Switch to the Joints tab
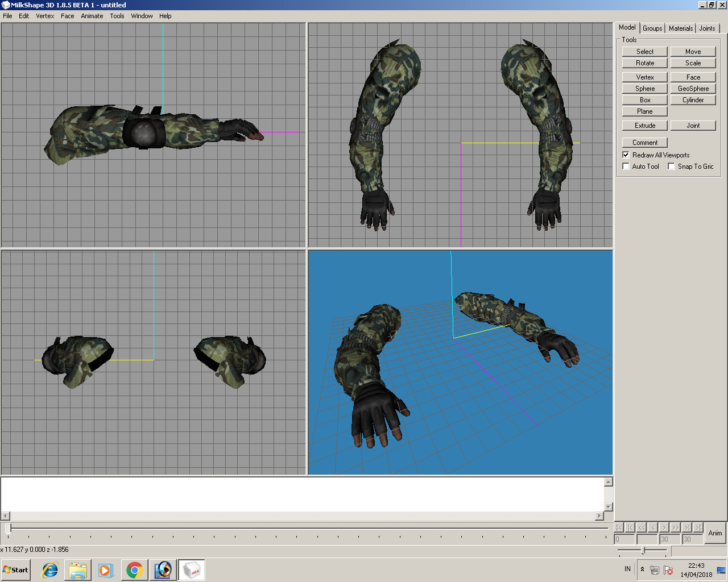728x582 pixels. coord(707,28)
